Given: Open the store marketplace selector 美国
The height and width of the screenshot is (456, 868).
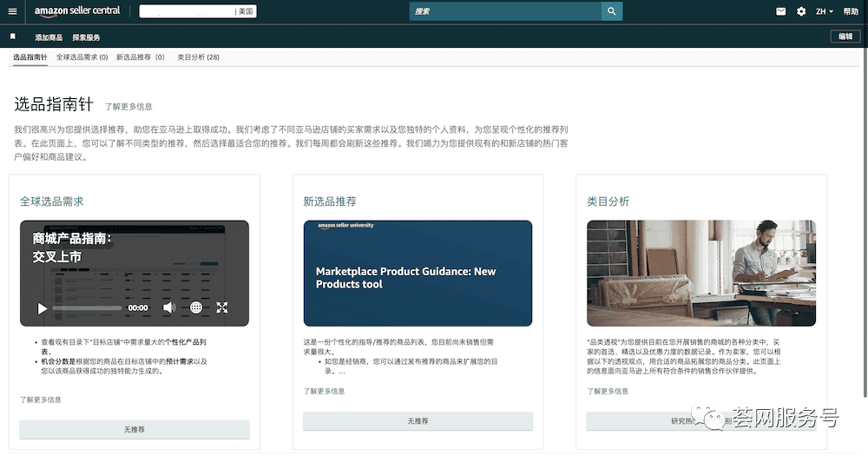Looking at the screenshot, I should coord(198,11).
